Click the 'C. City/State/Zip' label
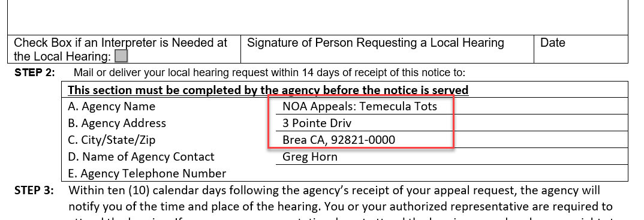This screenshot has height=220, width=644. (x=112, y=140)
